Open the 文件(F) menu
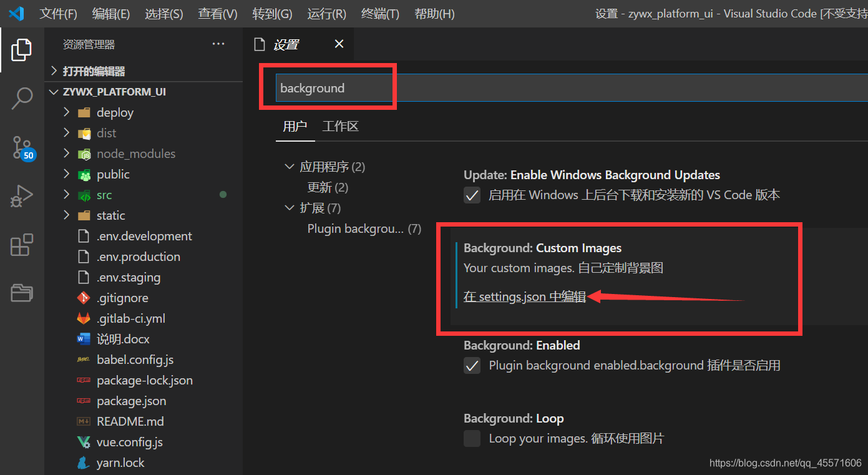This screenshot has height=475, width=868. pyautogui.click(x=59, y=14)
